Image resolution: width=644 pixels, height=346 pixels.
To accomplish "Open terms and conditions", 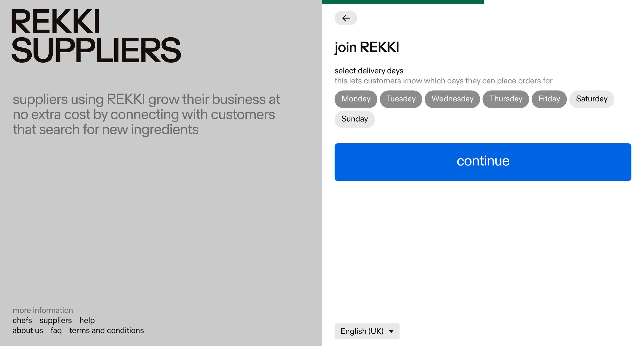I will 107,330.
